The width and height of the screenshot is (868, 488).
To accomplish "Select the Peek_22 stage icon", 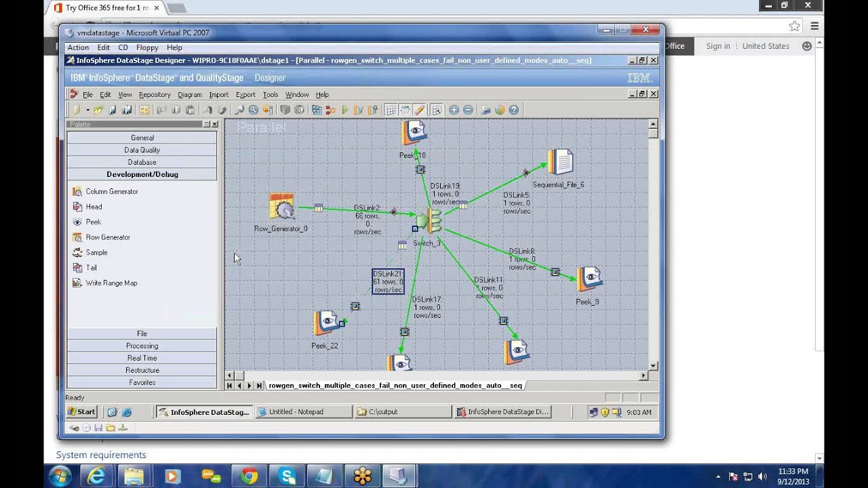I will point(327,323).
